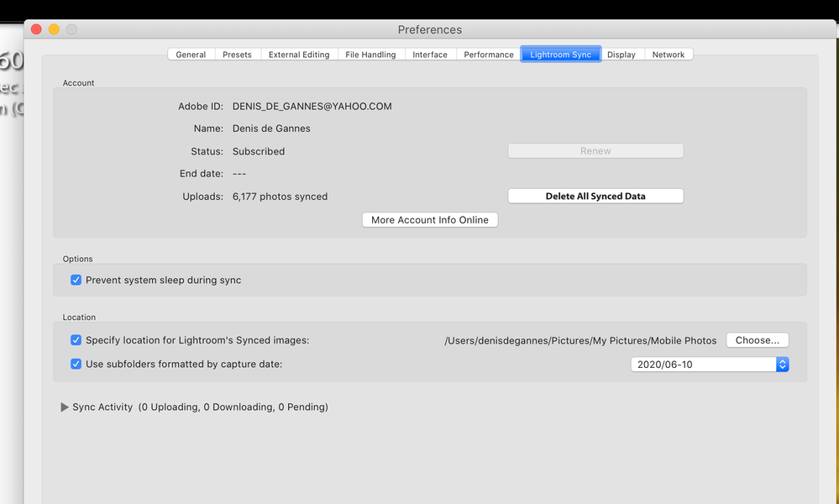The image size is (839, 504).
Task: Select the External Editing tab
Action: pos(299,55)
